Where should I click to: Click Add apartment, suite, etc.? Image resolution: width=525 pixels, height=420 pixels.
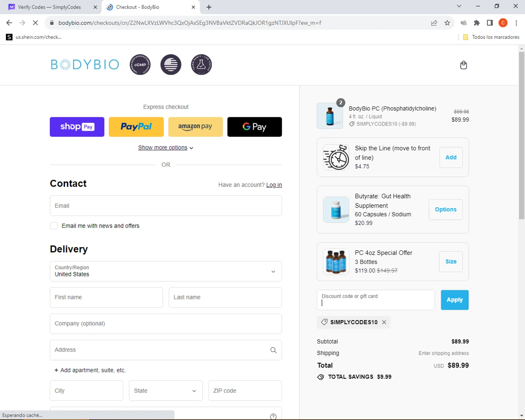(90, 370)
